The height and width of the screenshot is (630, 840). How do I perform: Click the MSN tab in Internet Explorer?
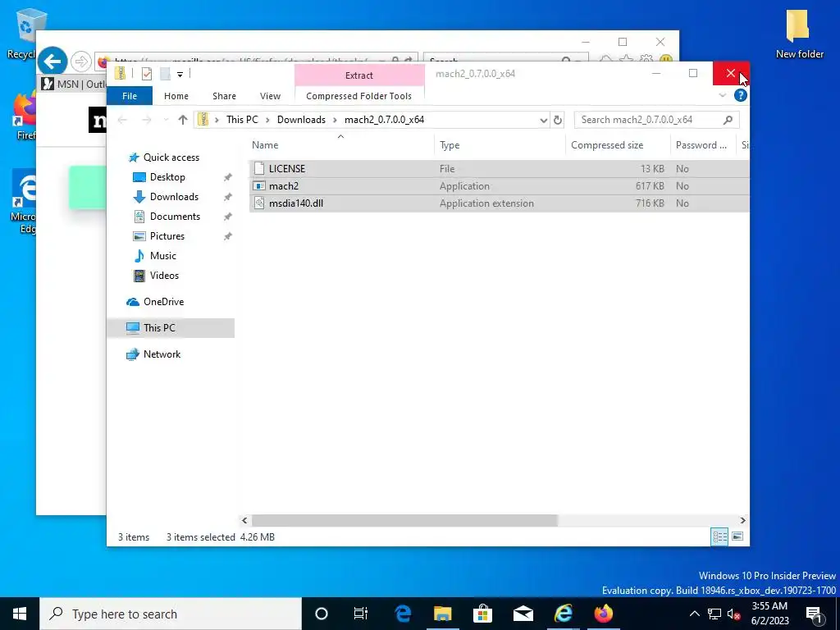tap(74, 84)
